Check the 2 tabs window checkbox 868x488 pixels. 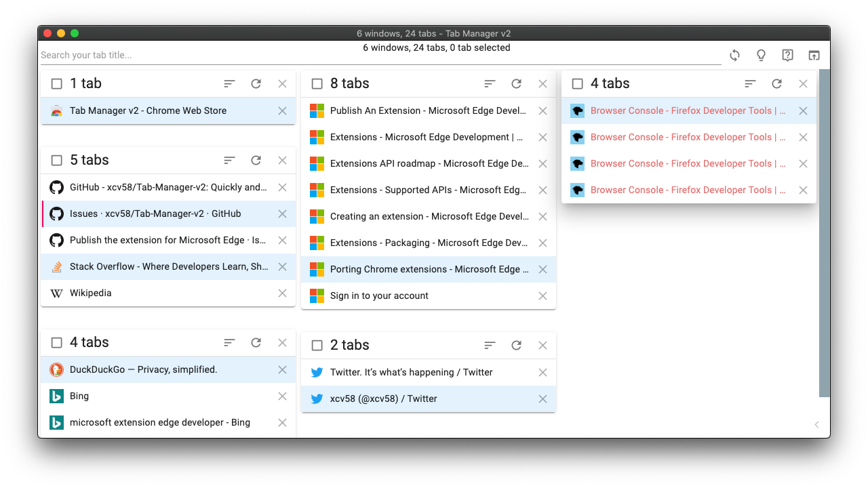click(x=317, y=346)
